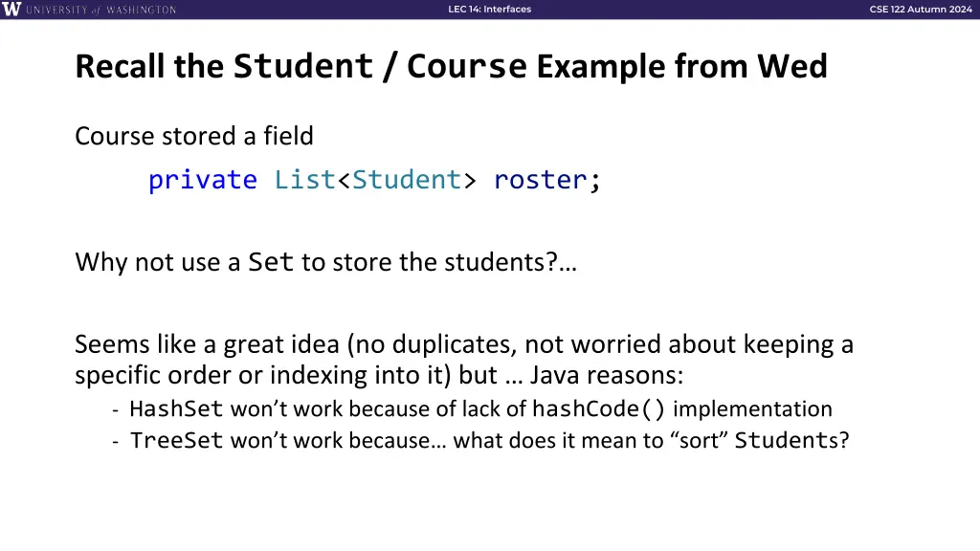The image size is (980, 551).
Task: Click the University of Washington W logo
Action: [x=11, y=9]
